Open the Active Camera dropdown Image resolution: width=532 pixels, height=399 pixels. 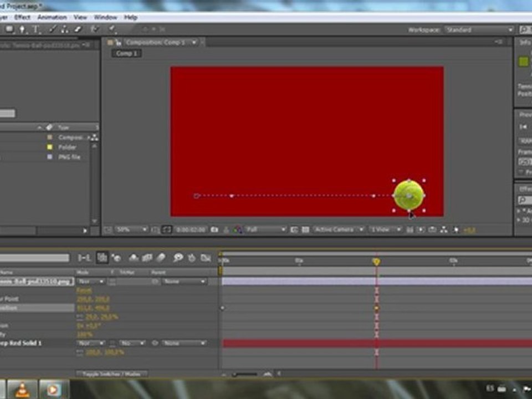point(339,229)
